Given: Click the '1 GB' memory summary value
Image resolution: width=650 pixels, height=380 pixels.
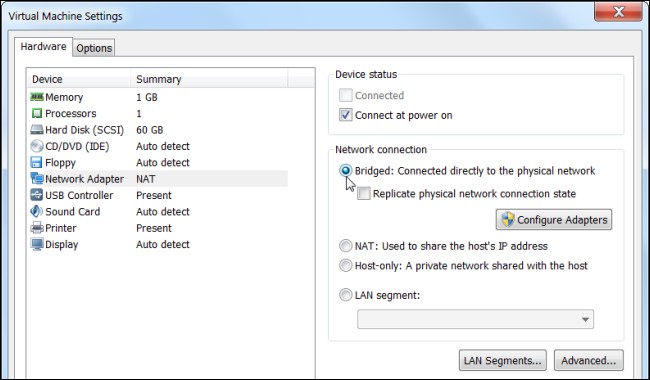Looking at the screenshot, I should [x=147, y=97].
